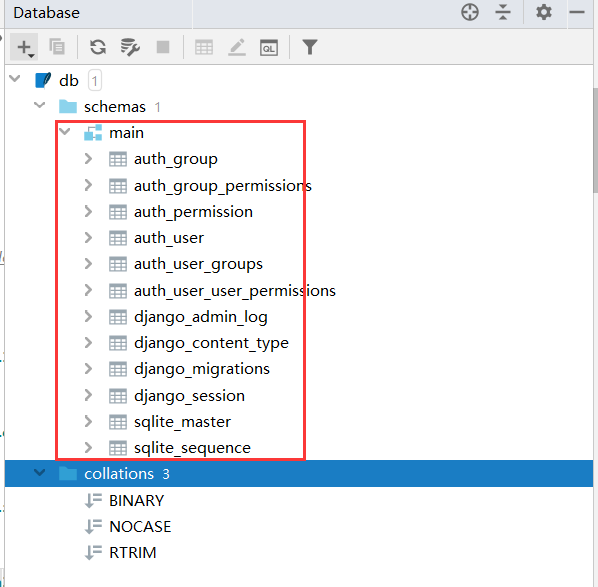The image size is (598, 587).
Task: Click the main schema icon
Action: (x=93, y=132)
